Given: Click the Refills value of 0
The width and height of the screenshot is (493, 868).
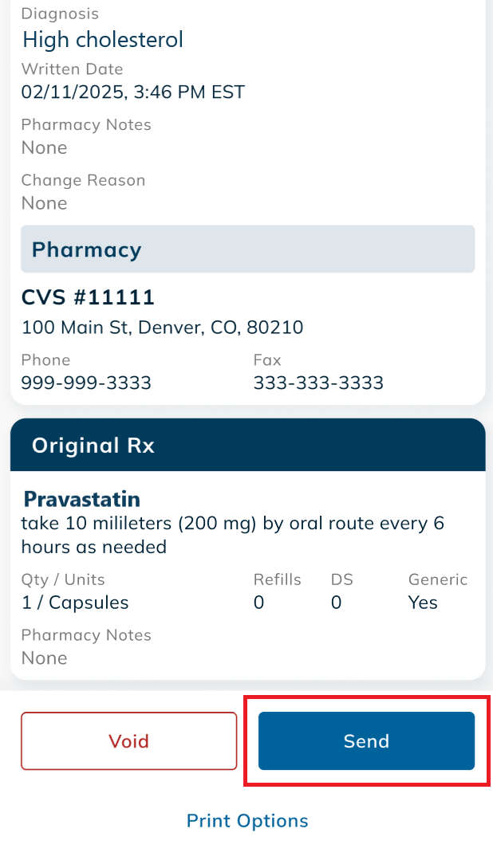Looking at the screenshot, I should [258, 603].
